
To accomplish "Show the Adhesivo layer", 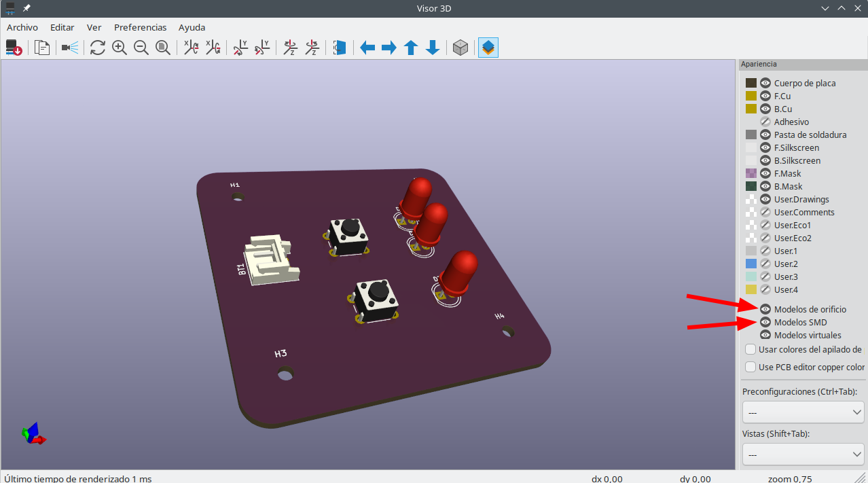I will [765, 122].
